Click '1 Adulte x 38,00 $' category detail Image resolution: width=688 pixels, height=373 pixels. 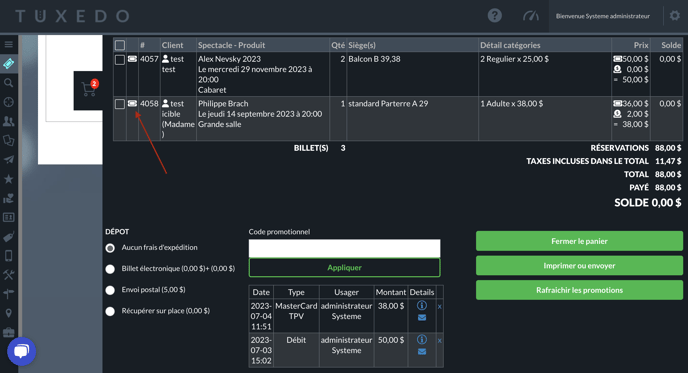[x=511, y=104]
